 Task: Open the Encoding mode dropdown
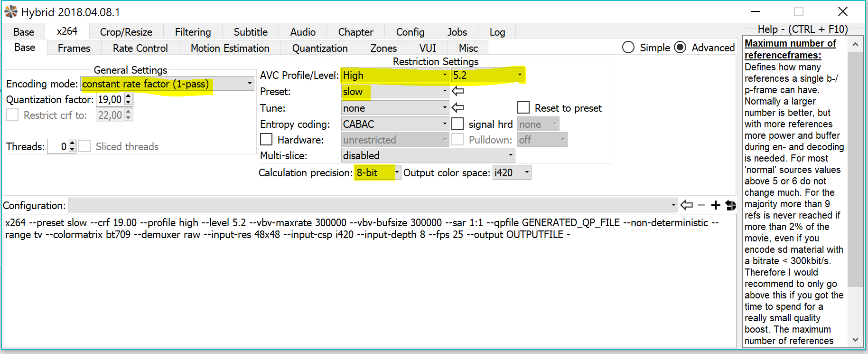pos(168,84)
